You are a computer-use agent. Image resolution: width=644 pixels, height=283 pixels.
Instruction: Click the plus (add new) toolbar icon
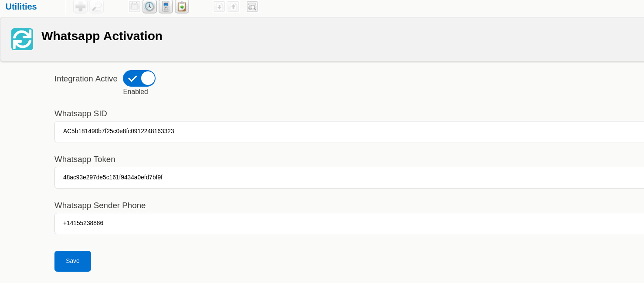tap(80, 7)
